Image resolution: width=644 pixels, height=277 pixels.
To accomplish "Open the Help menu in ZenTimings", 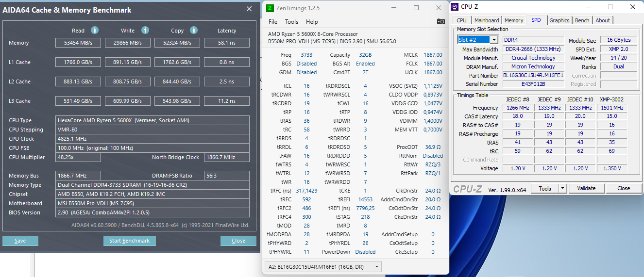I will (x=312, y=22).
